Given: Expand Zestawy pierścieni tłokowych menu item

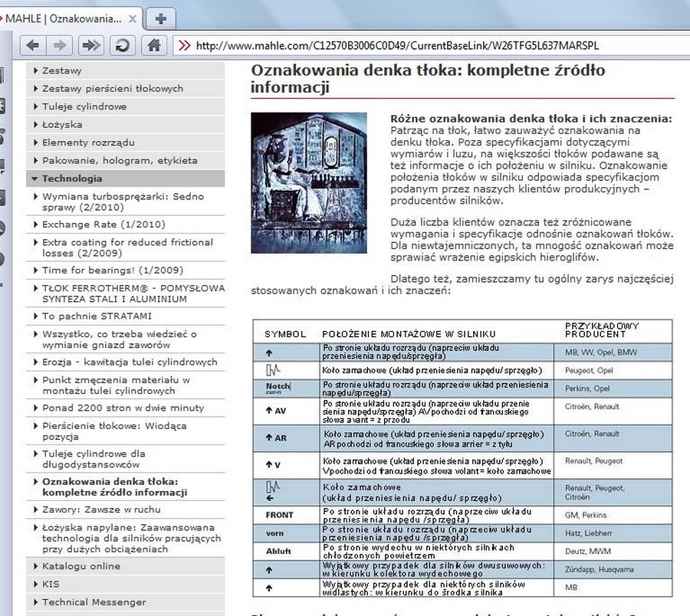Looking at the screenshot, I should (x=126, y=89).
